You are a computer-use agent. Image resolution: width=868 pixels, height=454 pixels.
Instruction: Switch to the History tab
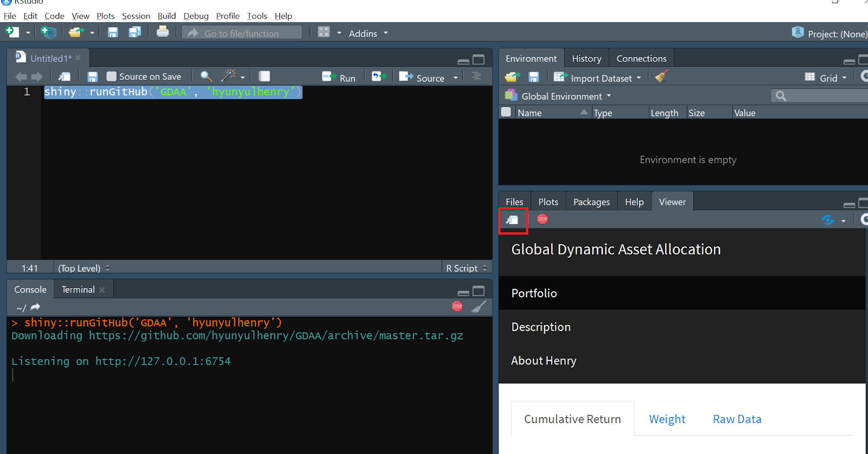pos(586,58)
